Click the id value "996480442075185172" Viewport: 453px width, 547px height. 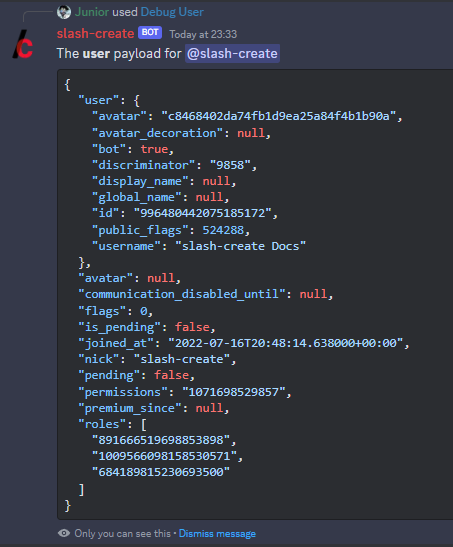tap(203, 213)
